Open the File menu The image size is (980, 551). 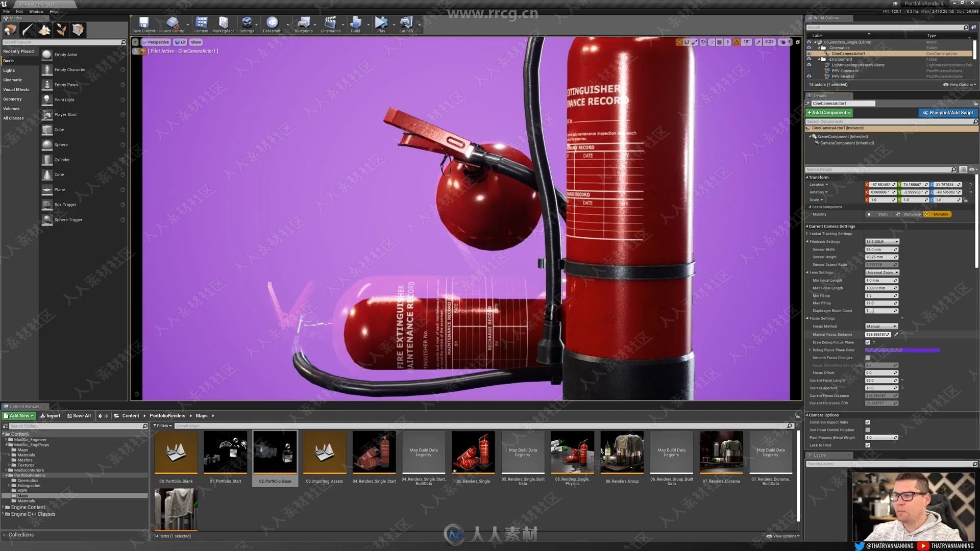(6, 11)
